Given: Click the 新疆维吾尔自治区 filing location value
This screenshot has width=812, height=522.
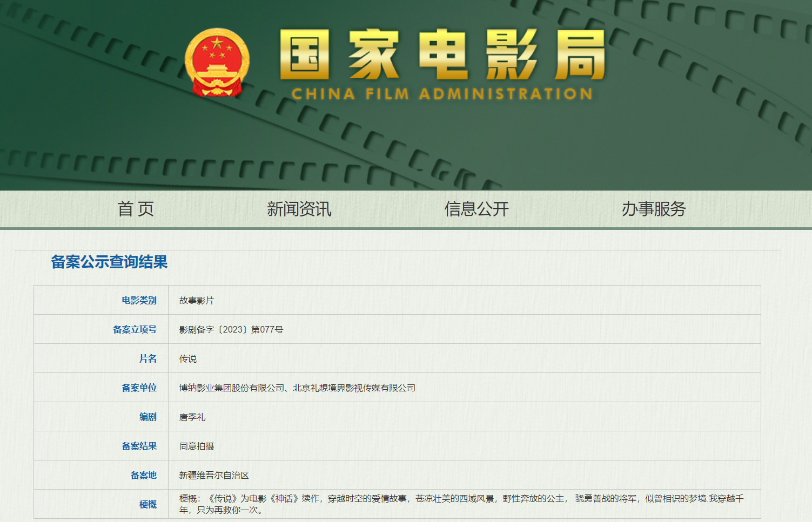Looking at the screenshot, I should [214, 476].
